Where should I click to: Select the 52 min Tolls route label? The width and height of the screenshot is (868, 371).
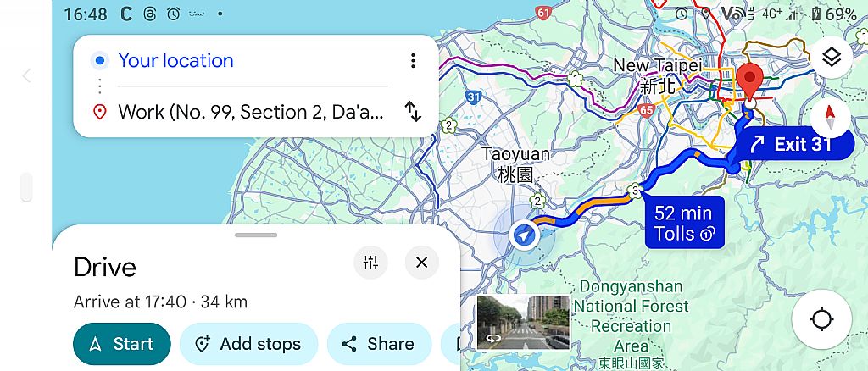tap(684, 222)
